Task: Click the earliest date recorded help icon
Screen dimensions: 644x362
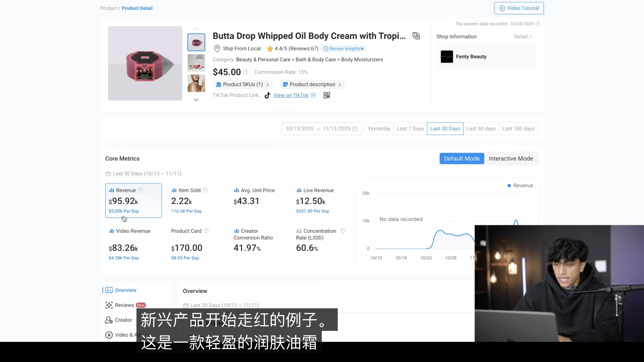Action: tap(538, 24)
